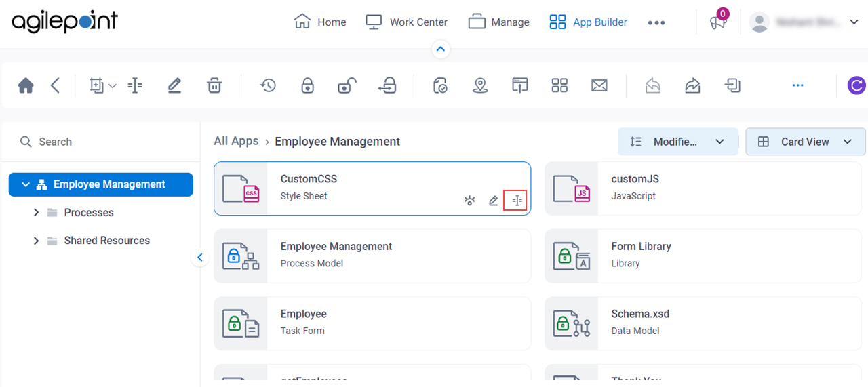Open the Form Library card
Image resolution: width=868 pixels, height=387 pixels.
[703, 256]
